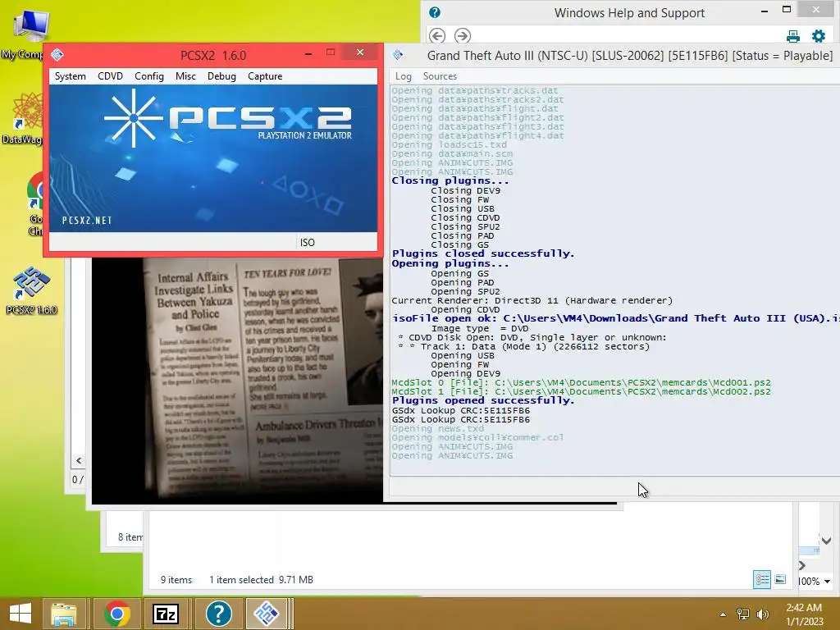
Task: Click the "isoFile open ok" log line
Action: (615, 318)
